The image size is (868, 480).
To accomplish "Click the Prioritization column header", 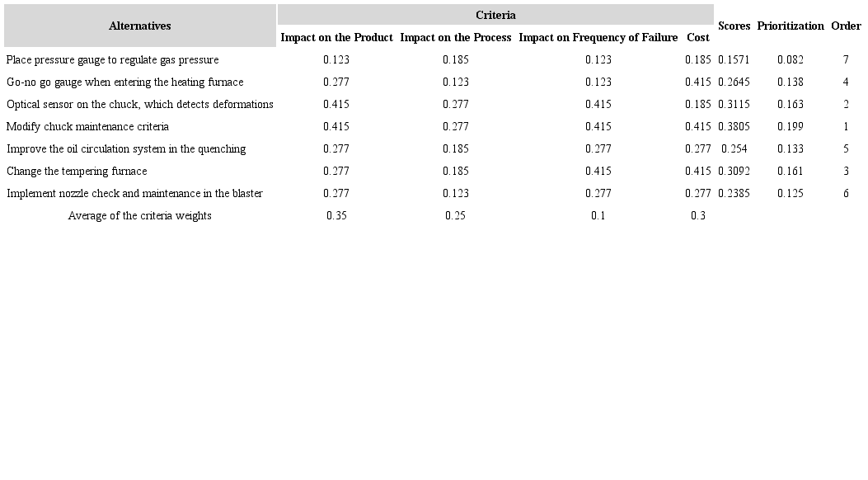I will point(791,26).
